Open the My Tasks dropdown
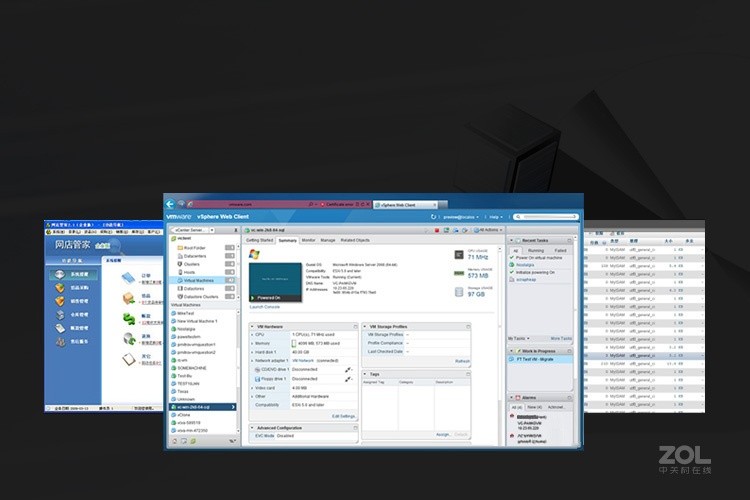Screen dimensions: 750x500 [x=518, y=338]
